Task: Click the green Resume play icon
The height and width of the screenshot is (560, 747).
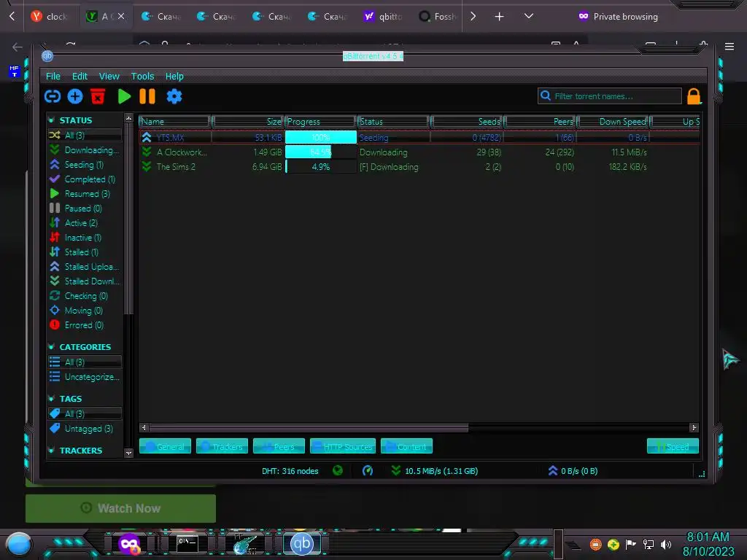Action: pyautogui.click(x=124, y=97)
